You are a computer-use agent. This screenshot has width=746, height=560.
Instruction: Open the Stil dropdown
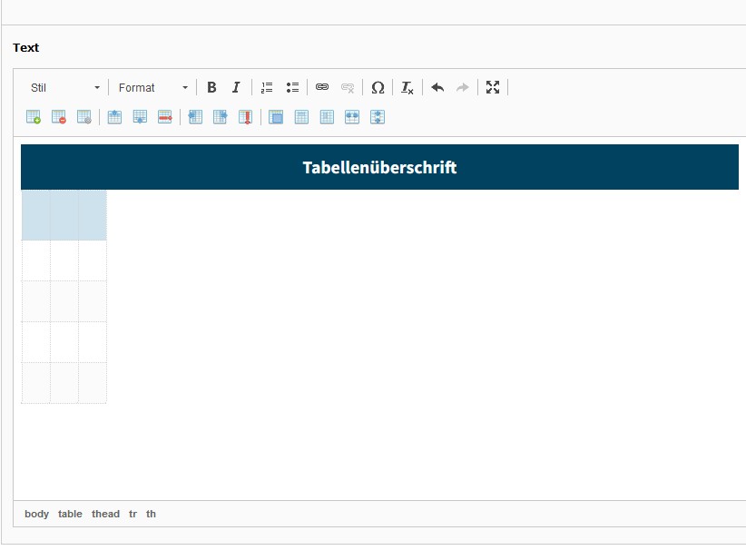[x=65, y=88]
